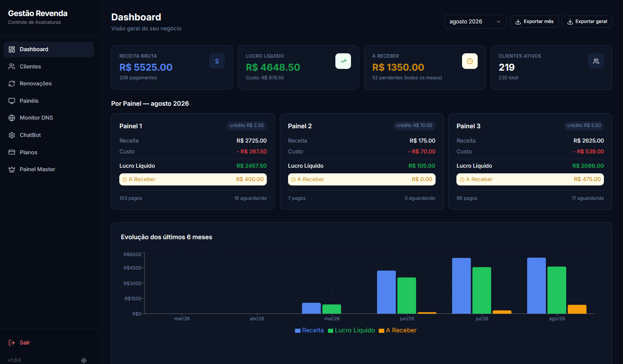
Task: Open Clientes from the sidebar
Action: click(x=49, y=66)
